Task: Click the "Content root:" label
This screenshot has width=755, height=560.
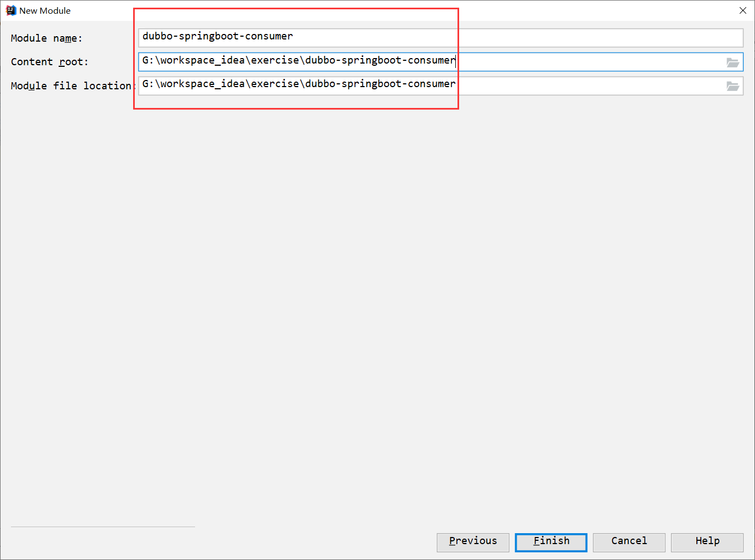Action: coord(49,62)
